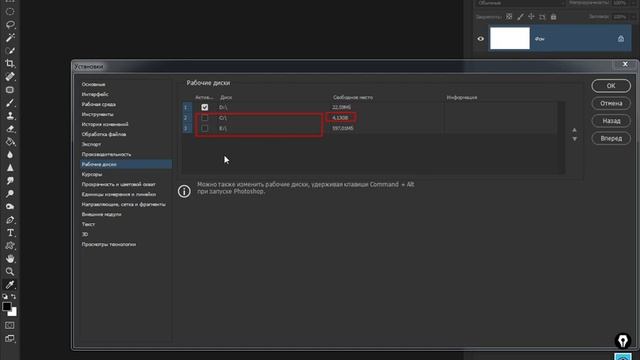Select the Elliptical Marquee tool
Screen dimensions: 640x360
tap(10, 11)
